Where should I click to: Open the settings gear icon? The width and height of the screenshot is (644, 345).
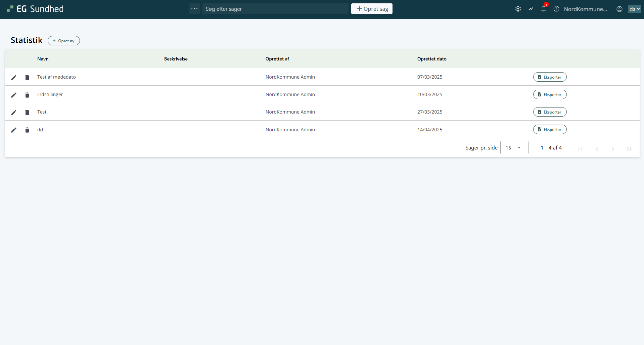coord(518,9)
